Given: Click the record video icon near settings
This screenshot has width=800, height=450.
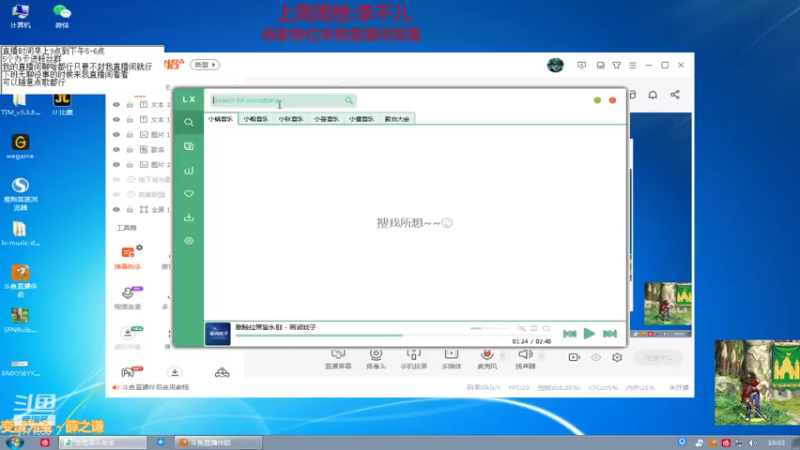Looking at the screenshot, I should pyautogui.click(x=574, y=357).
